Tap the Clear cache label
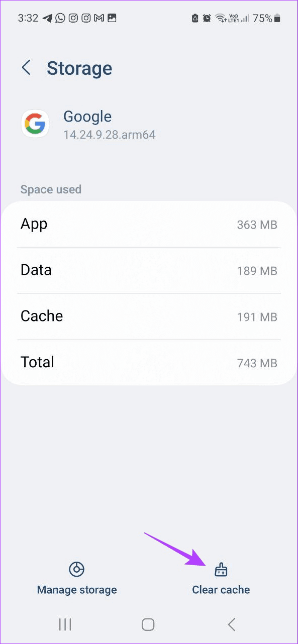The height and width of the screenshot is (644, 298). (x=221, y=590)
